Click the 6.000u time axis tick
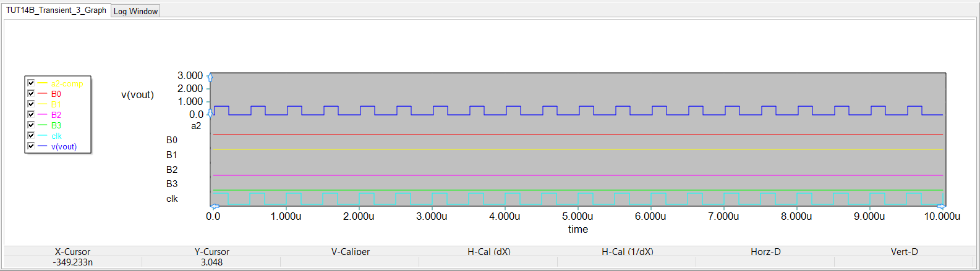 coord(650,216)
